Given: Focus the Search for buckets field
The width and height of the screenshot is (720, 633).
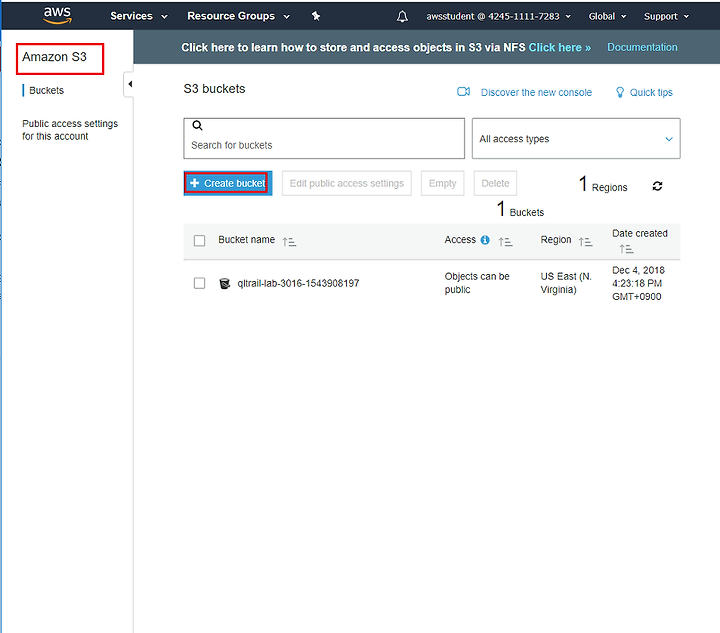Looking at the screenshot, I should tap(324, 139).
